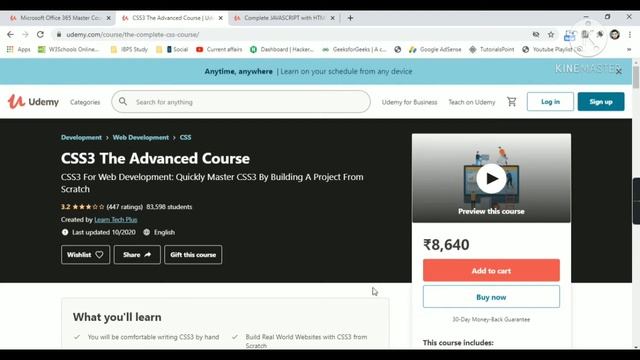The height and width of the screenshot is (360, 640).
Task: Open a new browser tab
Action: pos(350,18)
